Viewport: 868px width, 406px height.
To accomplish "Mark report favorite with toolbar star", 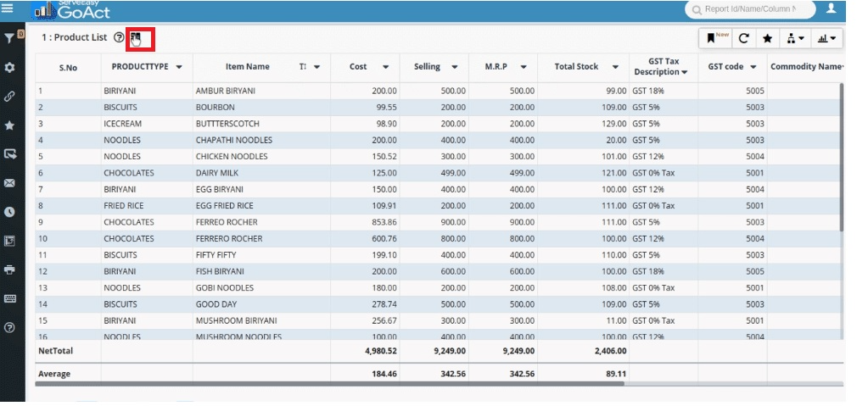I will pyautogui.click(x=767, y=38).
